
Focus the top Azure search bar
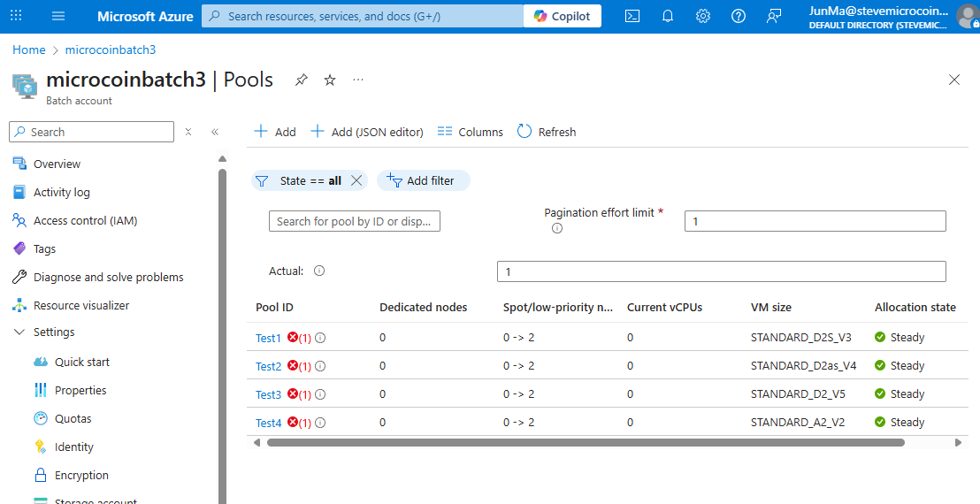click(x=363, y=16)
